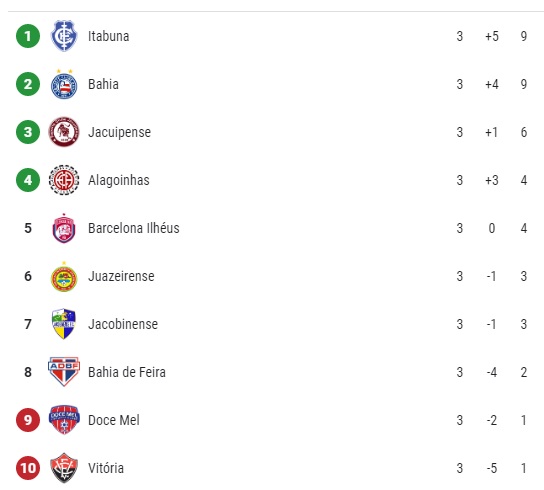544x490 pixels.
Task: Click the Vitória club crest
Action: tap(64, 468)
